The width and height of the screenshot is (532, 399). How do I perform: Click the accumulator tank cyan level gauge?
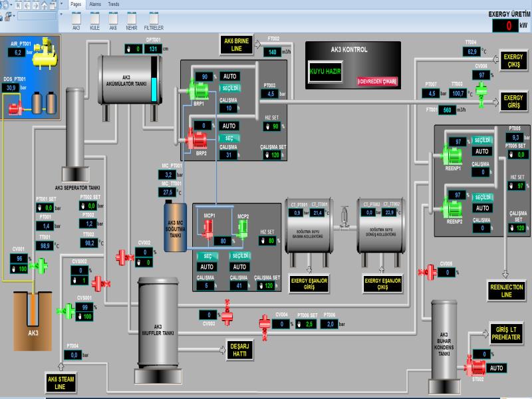[x=154, y=79]
